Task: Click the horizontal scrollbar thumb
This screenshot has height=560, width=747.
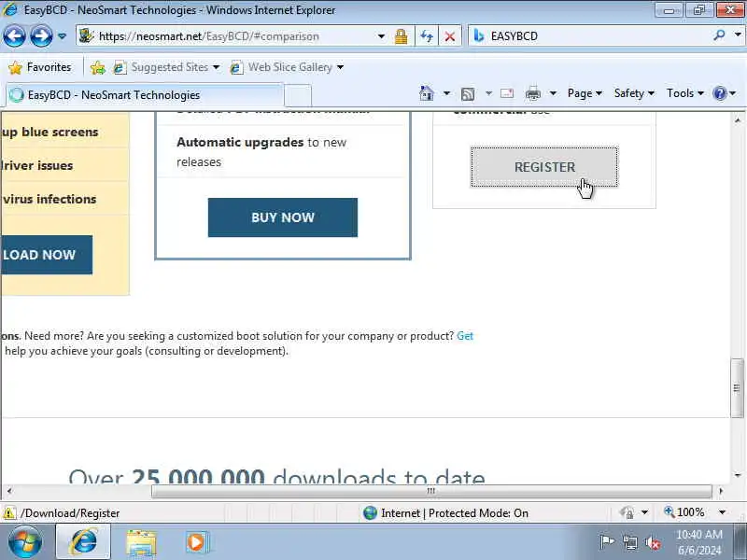Action: coord(431,491)
